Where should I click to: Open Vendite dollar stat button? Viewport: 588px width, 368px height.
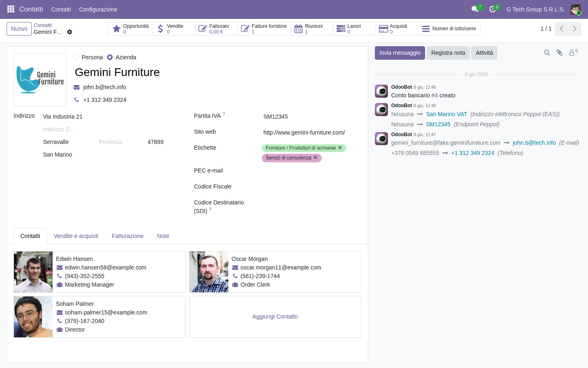point(174,29)
